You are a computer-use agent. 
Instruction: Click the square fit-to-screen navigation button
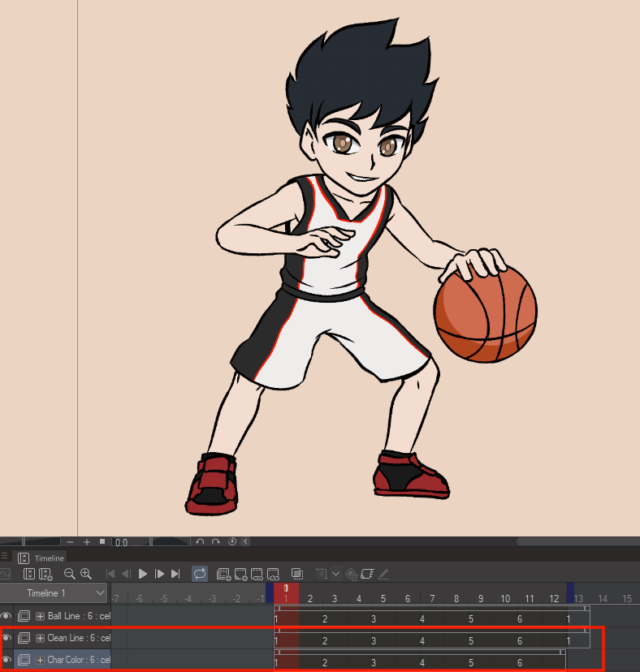[x=102, y=541]
